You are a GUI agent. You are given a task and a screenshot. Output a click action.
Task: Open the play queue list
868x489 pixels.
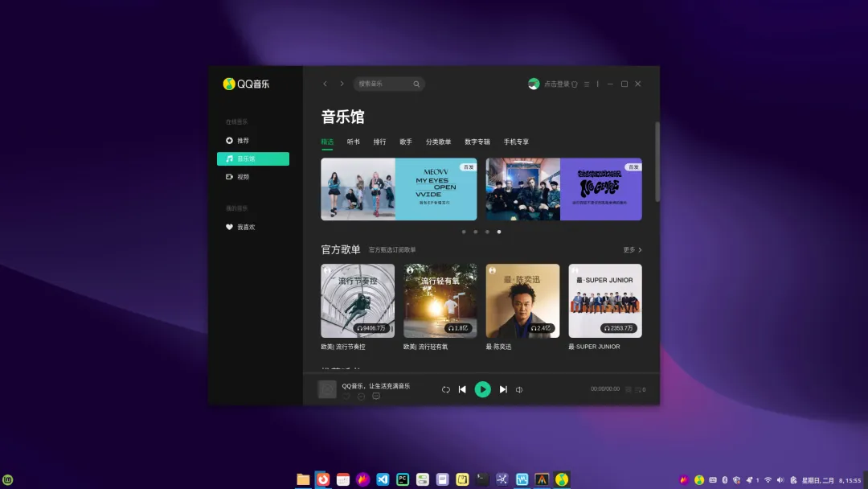point(640,389)
